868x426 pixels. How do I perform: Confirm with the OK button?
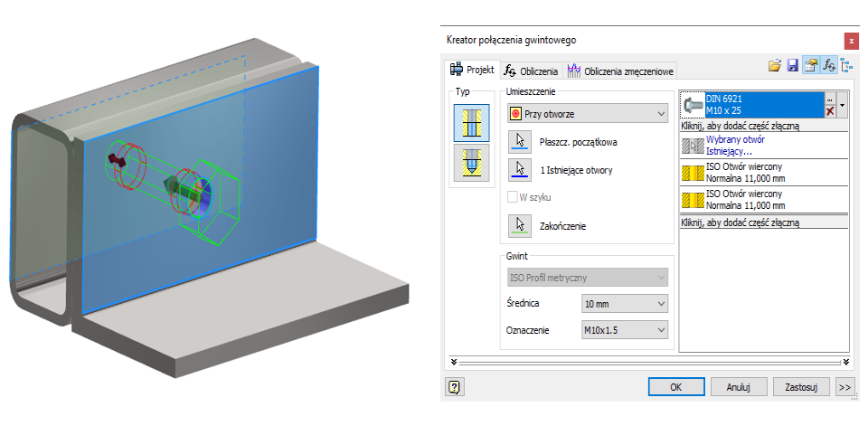tap(676, 387)
